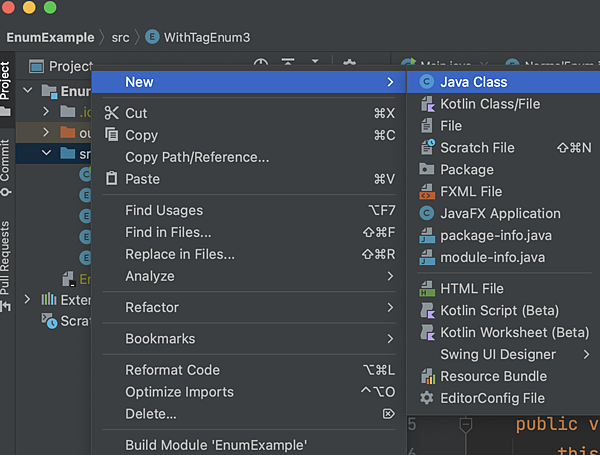
Task: Collapse the EnumExample root tree node
Action: pyautogui.click(x=28, y=90)
